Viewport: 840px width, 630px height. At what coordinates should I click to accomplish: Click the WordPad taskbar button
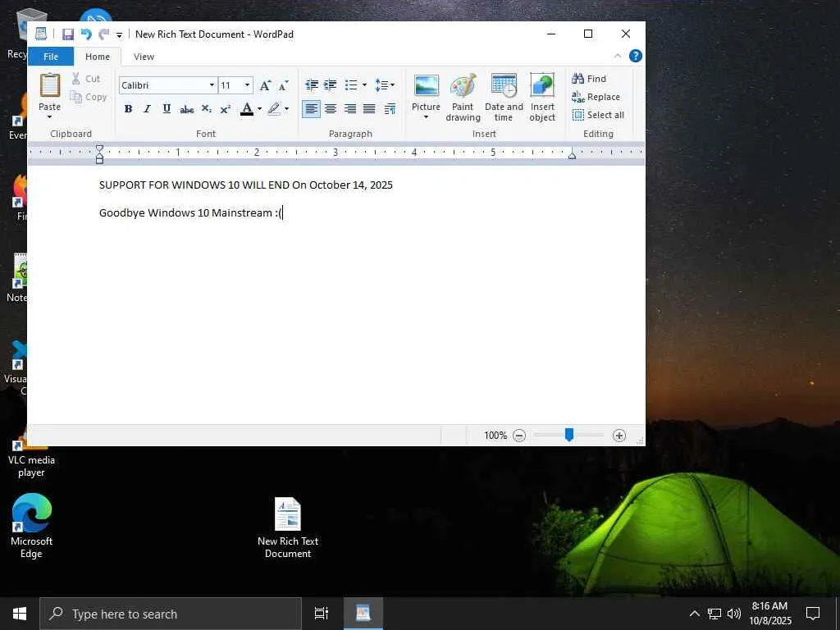363,614
